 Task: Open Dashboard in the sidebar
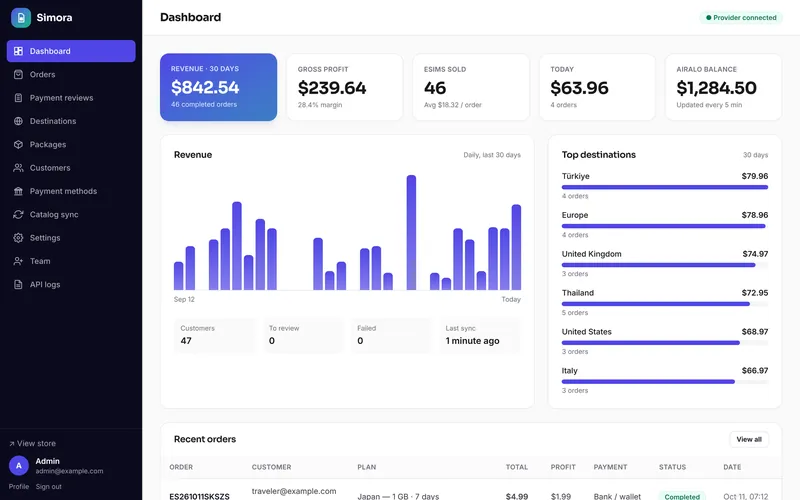click(71, 51)
